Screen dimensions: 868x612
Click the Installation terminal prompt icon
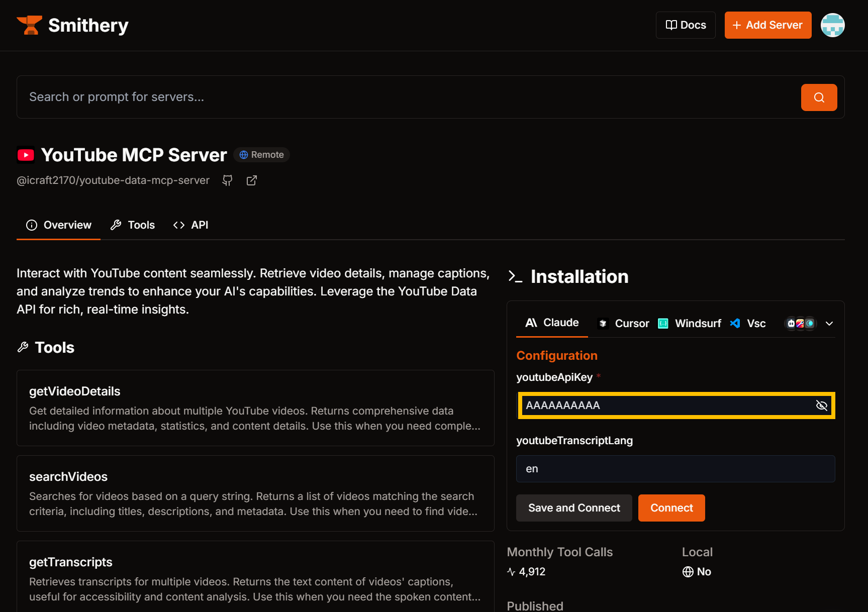tap(515, 276)
